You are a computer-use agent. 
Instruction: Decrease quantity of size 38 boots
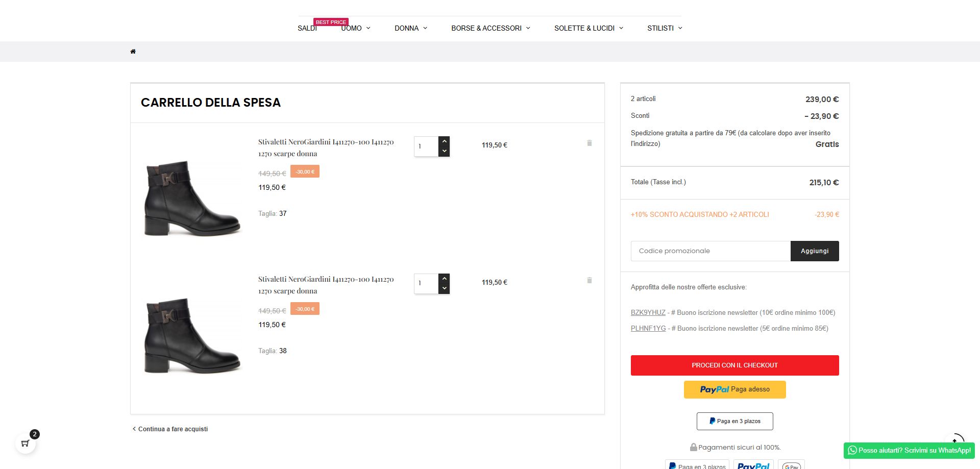click(444, 288)
